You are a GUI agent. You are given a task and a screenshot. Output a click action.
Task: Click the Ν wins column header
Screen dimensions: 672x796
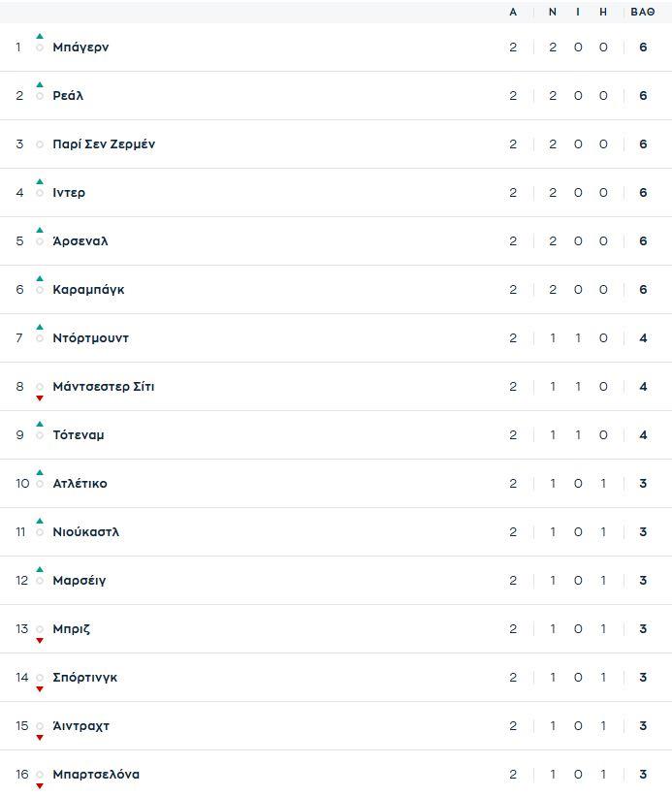pyautogui.click(x=553, y=13)
